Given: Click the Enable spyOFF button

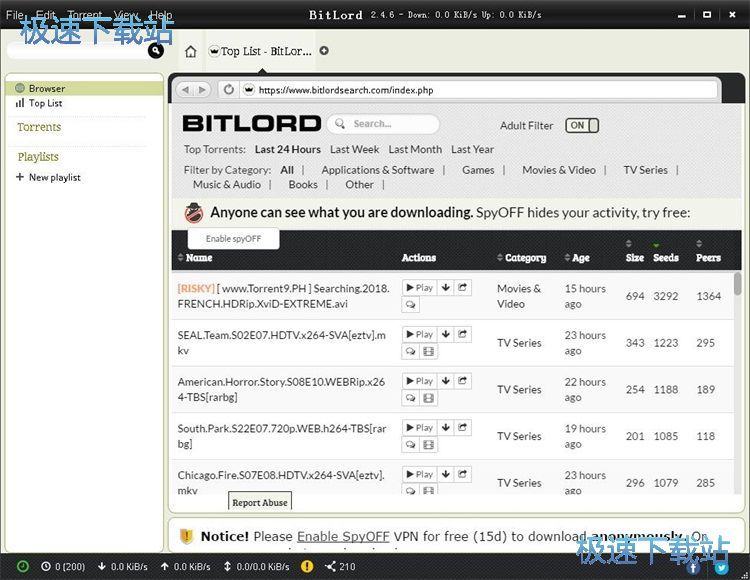Looking at the screenshot, I should [233, 239].
